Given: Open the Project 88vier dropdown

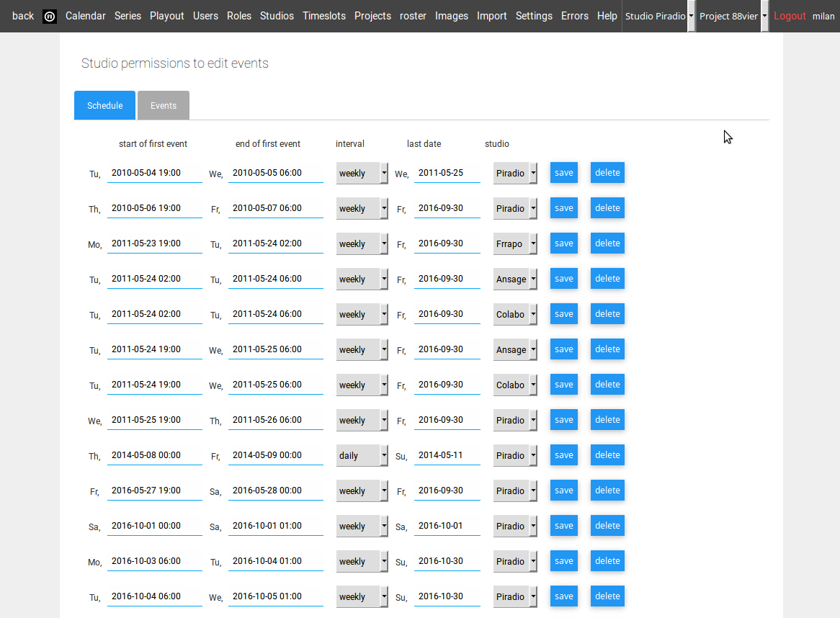Looking at the screenshot, I should coord(733,16).
